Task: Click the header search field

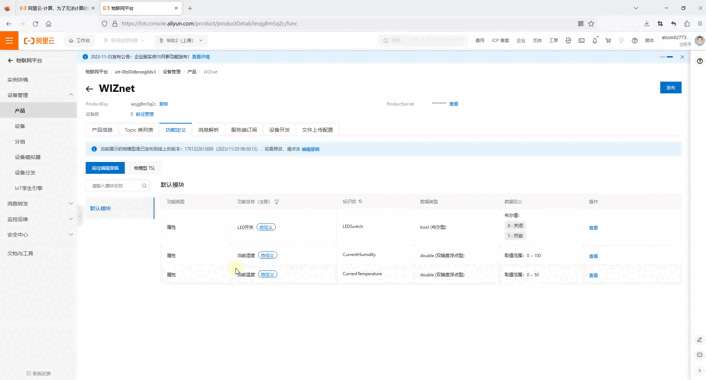Action: point(422,41)
